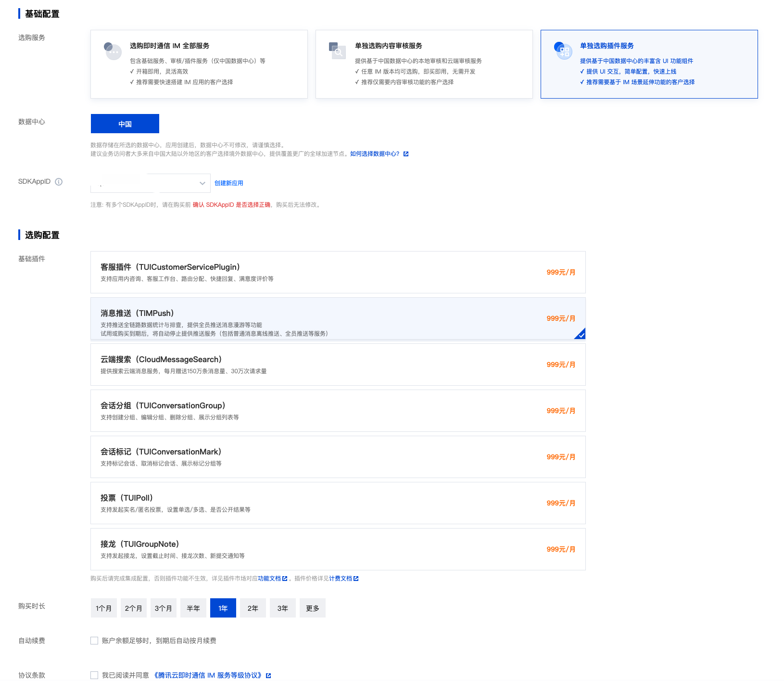Select the 单独选购内容审核服务 card

[424, 64]
